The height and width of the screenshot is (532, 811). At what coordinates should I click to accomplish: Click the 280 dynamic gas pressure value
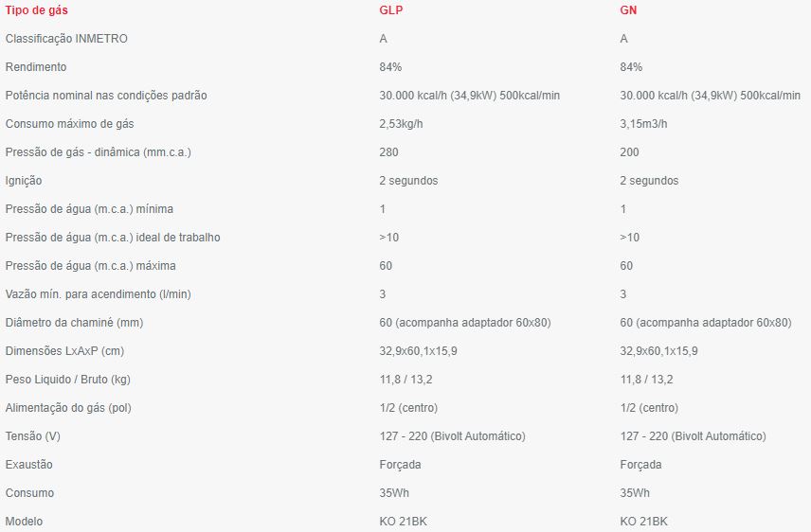coord(388,152)
